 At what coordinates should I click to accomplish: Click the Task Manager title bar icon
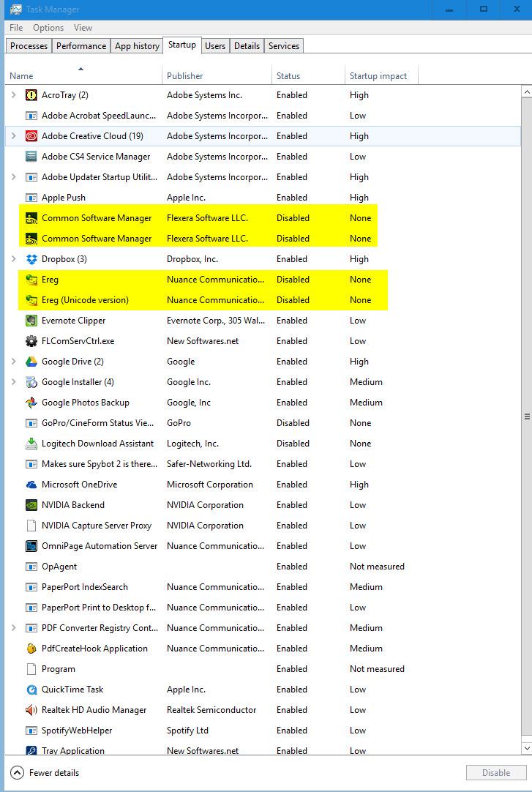(15, 10)
